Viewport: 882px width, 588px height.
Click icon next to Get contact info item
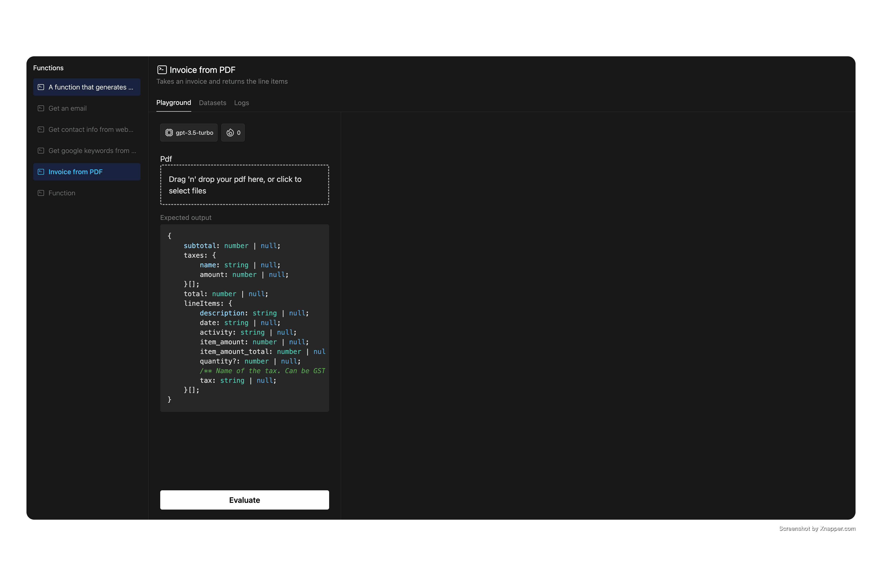point(41,129)
